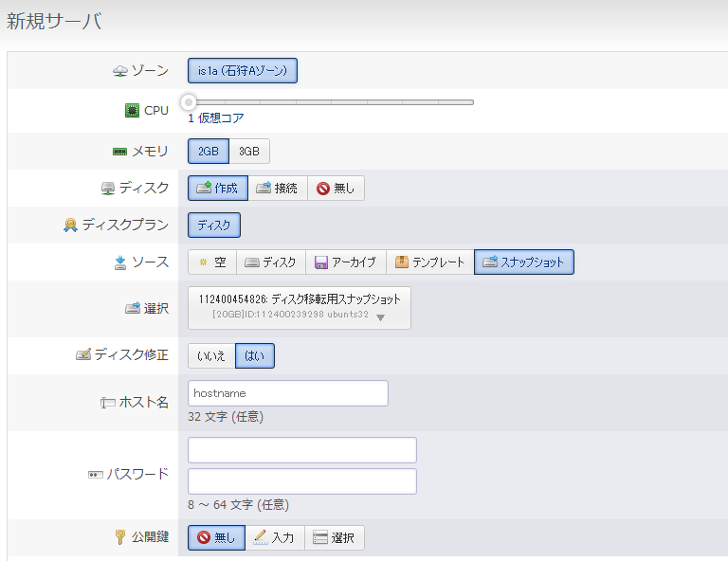Click the dropdown arrow in 選択 box
The height and width of the screenshot is (561, 728).
coord(381,317)
